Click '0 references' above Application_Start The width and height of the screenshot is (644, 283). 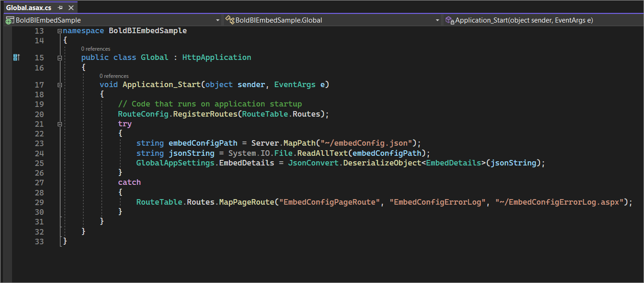(x=114, y=76)
